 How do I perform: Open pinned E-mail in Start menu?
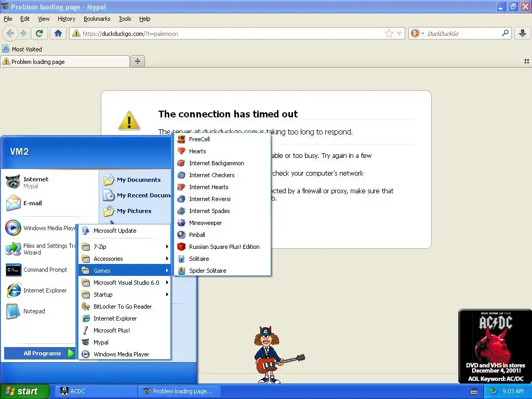click(49, 203)
